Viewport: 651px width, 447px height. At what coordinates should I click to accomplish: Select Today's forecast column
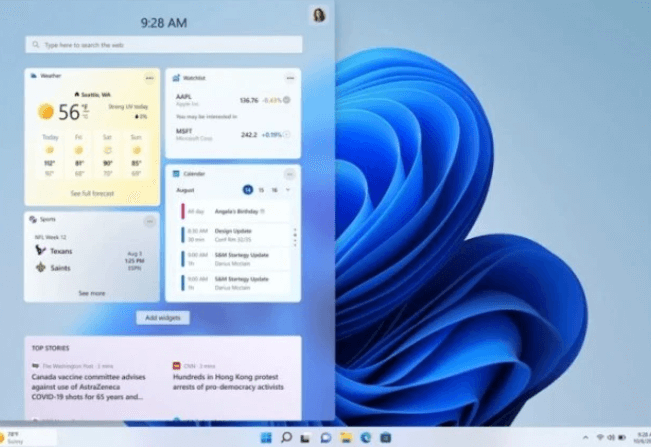[x=50, y=155]
